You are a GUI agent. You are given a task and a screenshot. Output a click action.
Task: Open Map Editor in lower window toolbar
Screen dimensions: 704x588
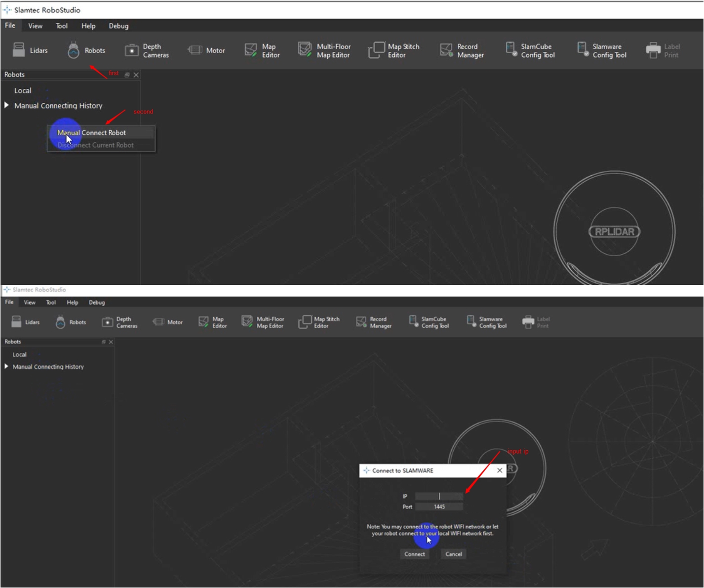[x=213, y=322]
